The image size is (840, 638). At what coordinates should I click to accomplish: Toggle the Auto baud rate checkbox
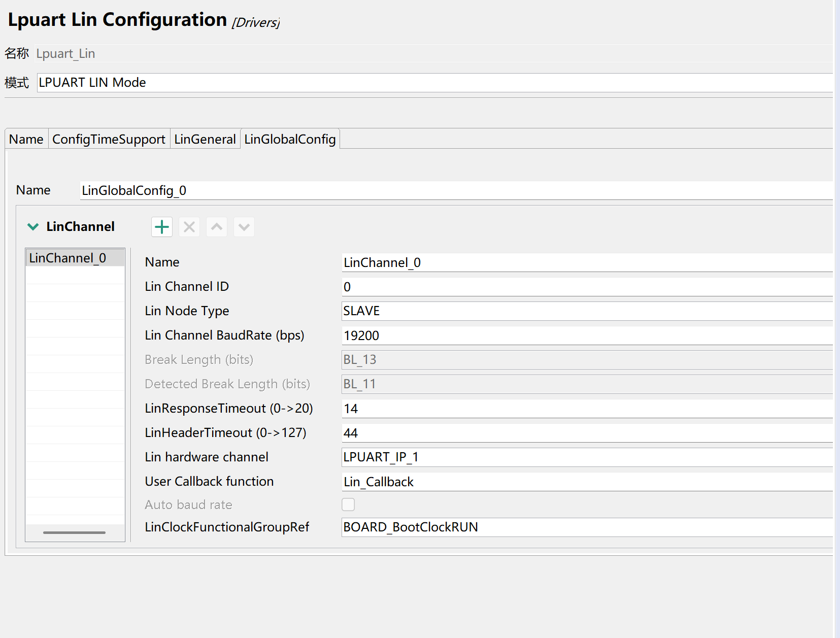(x=348, y=505)
